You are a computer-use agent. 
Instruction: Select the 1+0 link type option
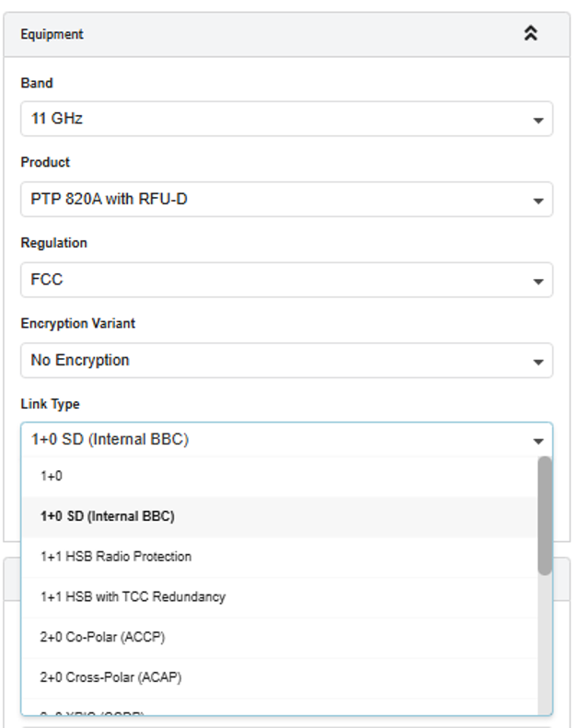click(280, 477)
